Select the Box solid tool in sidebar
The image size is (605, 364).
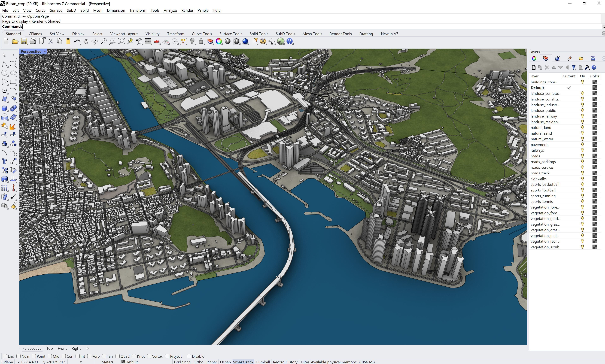tap(4, 108)
